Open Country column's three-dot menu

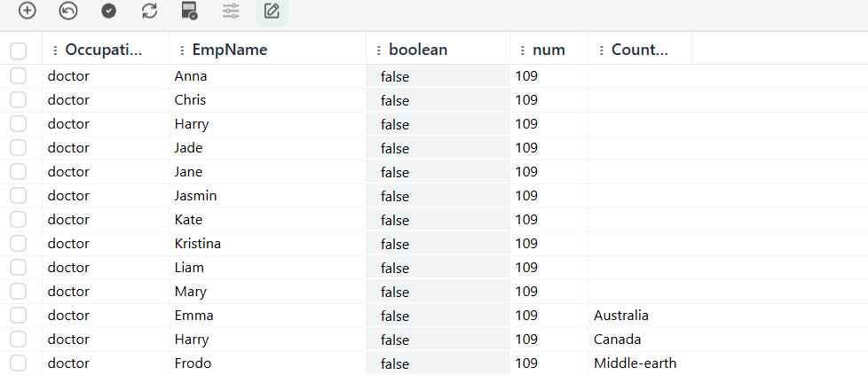click(602, 51)
